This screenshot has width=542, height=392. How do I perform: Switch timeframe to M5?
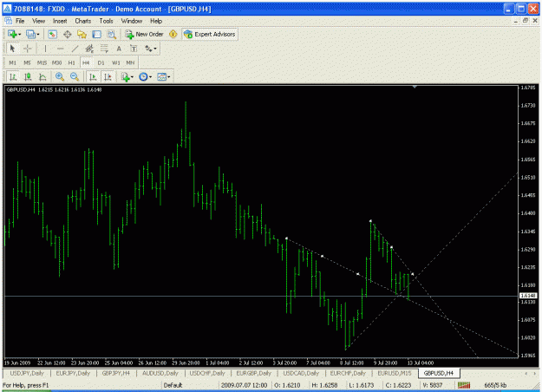[27, 62]
